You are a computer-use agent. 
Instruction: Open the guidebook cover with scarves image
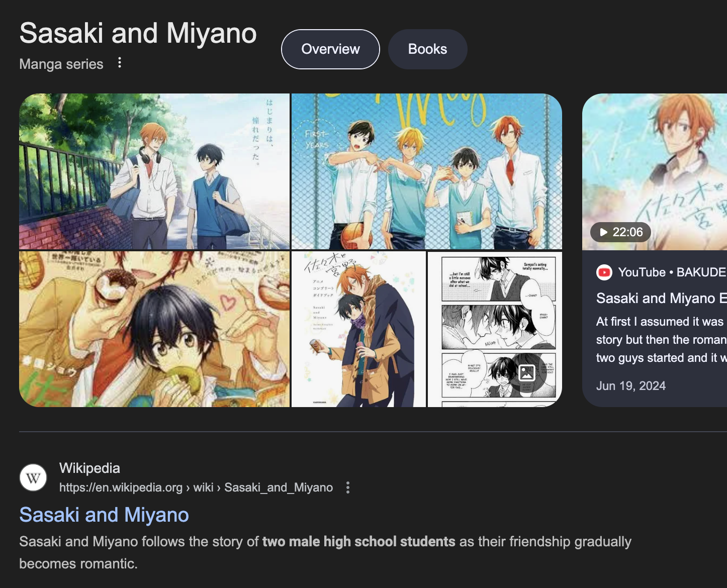358,329
